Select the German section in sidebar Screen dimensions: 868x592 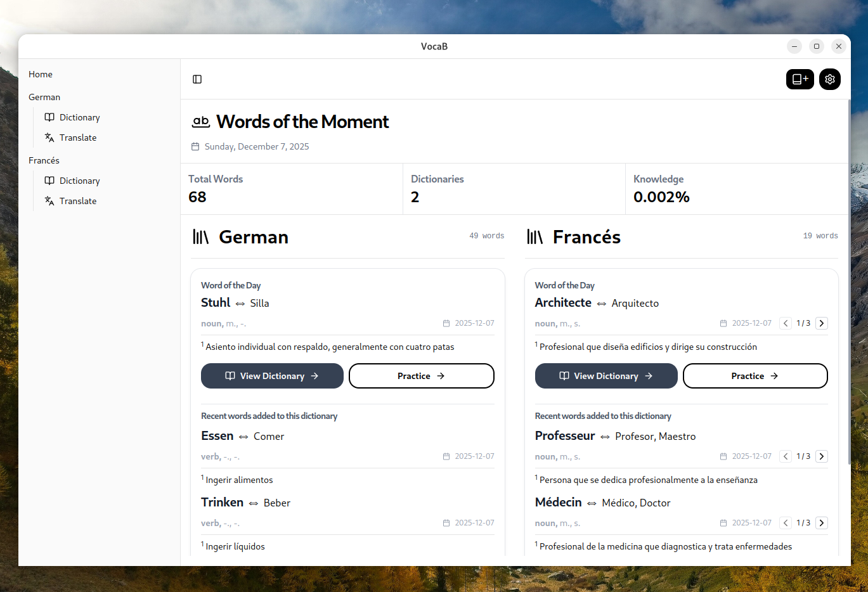tap(44, 97)
